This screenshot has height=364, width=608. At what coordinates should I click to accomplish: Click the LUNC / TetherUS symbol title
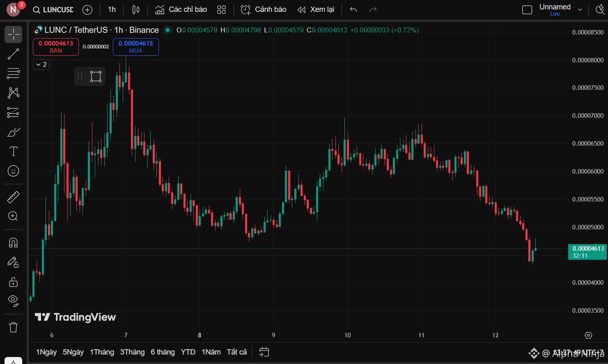tap(76, 30)
